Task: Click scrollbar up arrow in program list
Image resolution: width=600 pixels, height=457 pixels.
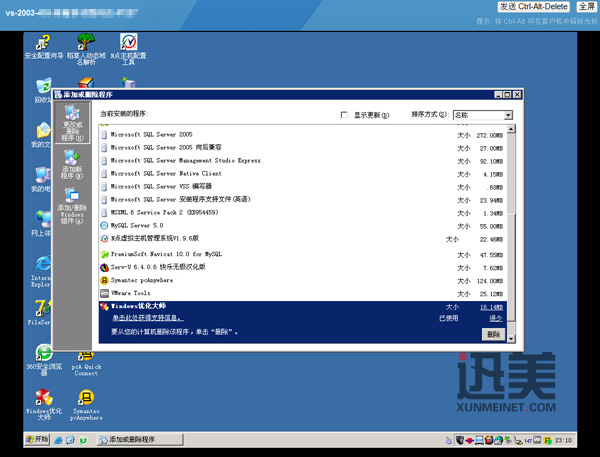Action: [511, 129]
